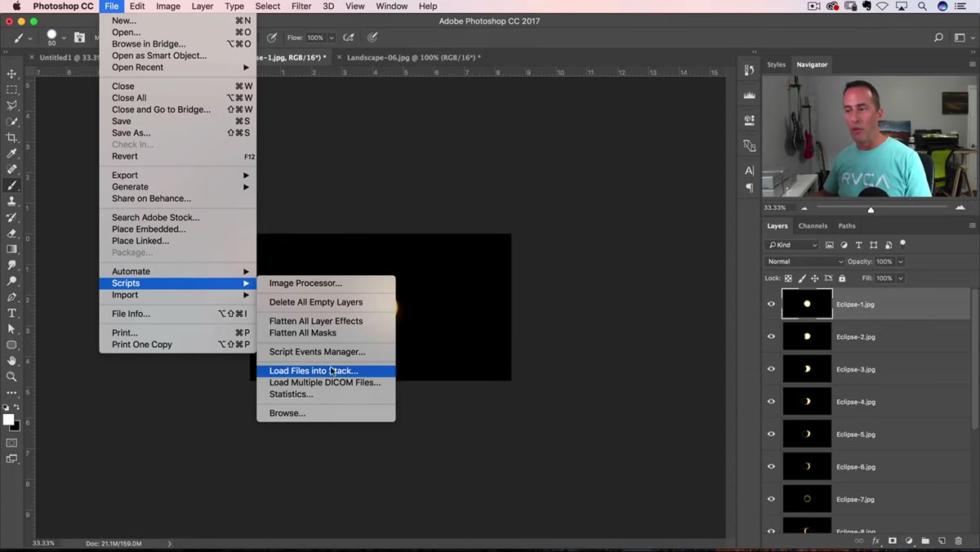
Task: Hide the Eclipse-6.jpg layer
Action: coord(771,466)
